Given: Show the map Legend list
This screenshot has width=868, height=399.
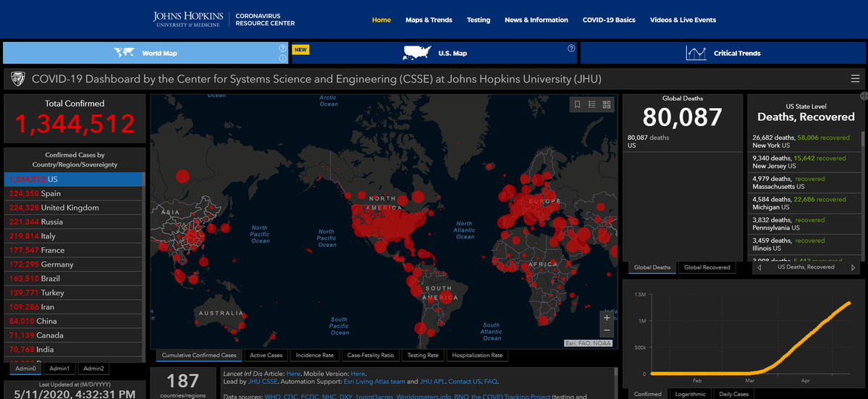Looking at the screenshot, I should (591, 104).
